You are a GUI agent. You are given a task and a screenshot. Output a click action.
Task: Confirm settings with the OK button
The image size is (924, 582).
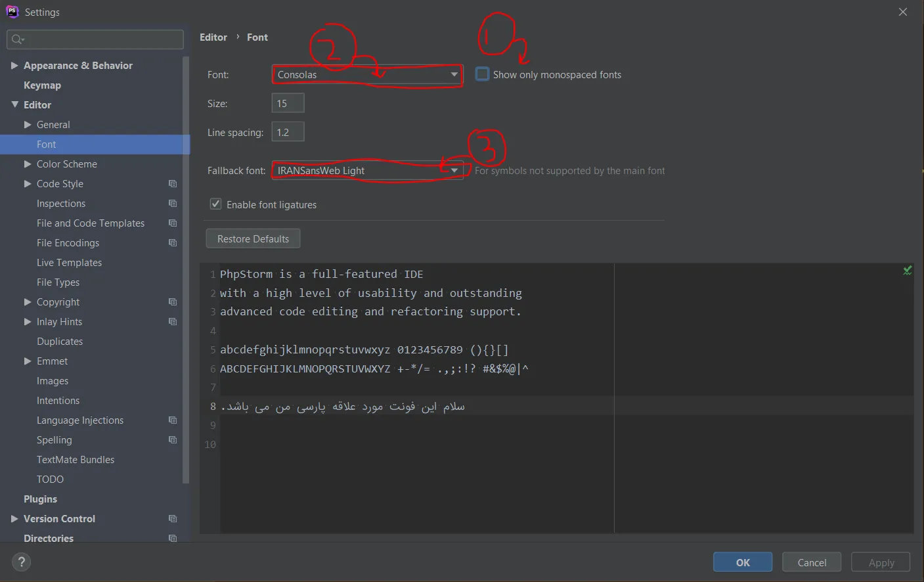point(743,562)
